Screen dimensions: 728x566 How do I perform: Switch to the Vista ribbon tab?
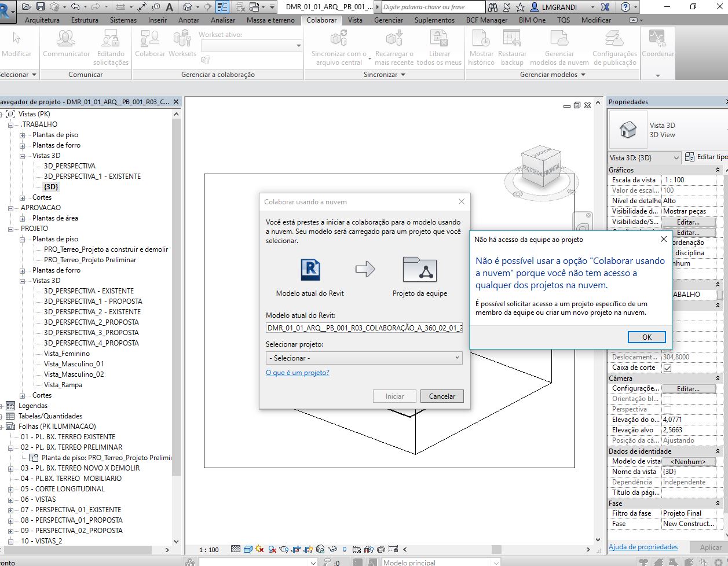click(355, 20)
